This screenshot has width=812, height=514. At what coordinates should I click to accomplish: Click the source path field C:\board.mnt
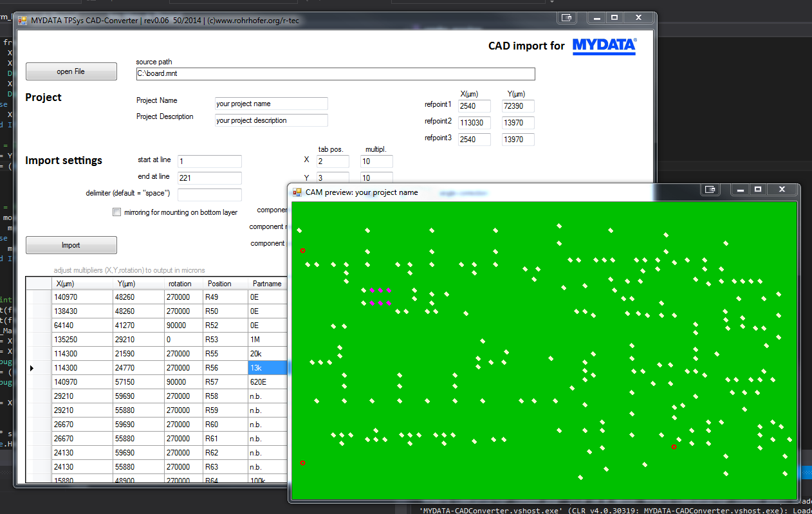point(335,74)
